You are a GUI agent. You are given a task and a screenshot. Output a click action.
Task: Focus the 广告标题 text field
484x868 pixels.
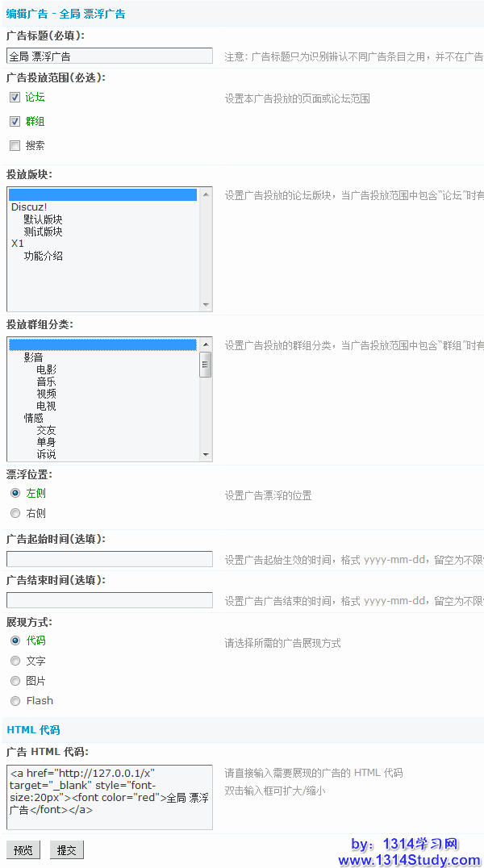coord(109,56)
